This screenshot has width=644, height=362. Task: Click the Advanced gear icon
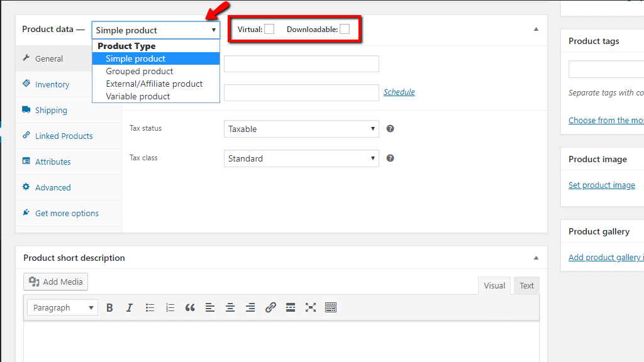coord(26,187)
